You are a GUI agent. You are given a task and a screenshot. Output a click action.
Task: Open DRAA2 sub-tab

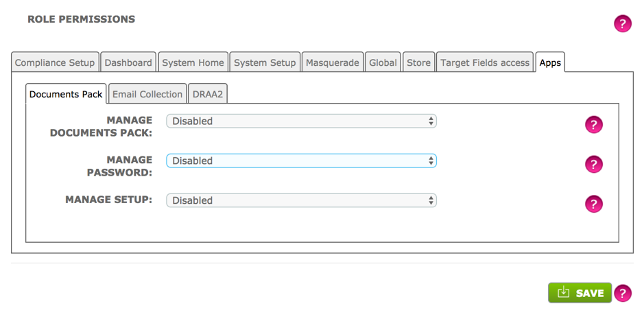pos(208,94)
